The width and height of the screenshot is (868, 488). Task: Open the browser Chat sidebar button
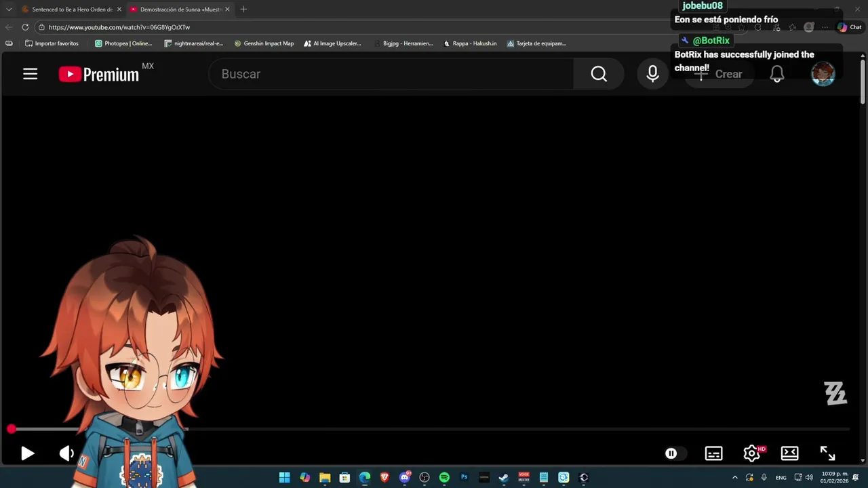click(850, 27)
